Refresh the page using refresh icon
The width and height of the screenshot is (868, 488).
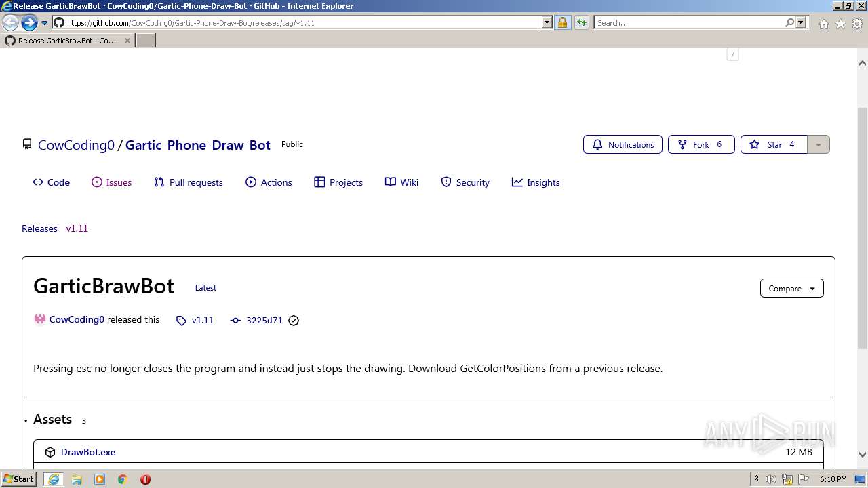(x=581, y=22)
